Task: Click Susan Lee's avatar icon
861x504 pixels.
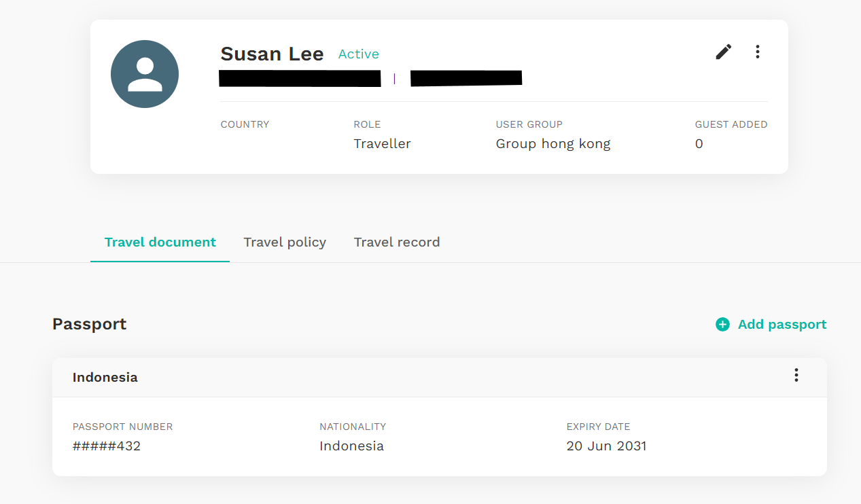Action: click(145, 74)
